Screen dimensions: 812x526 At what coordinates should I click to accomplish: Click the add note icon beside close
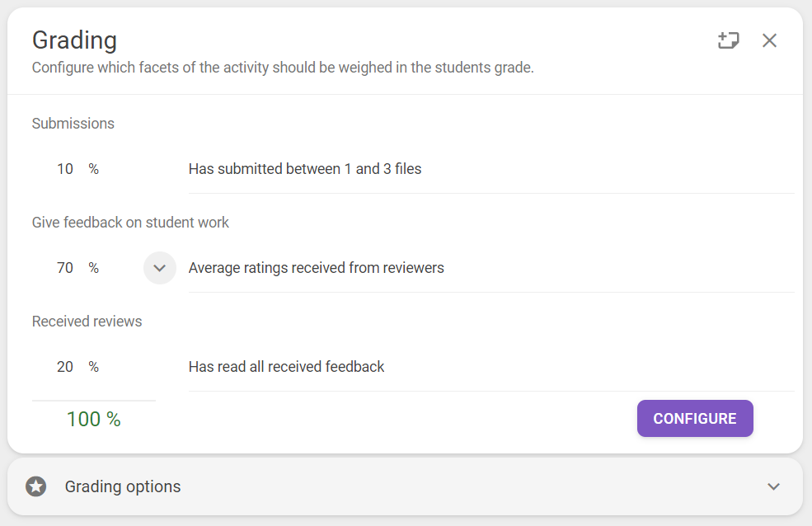click(x=728, y=40)
